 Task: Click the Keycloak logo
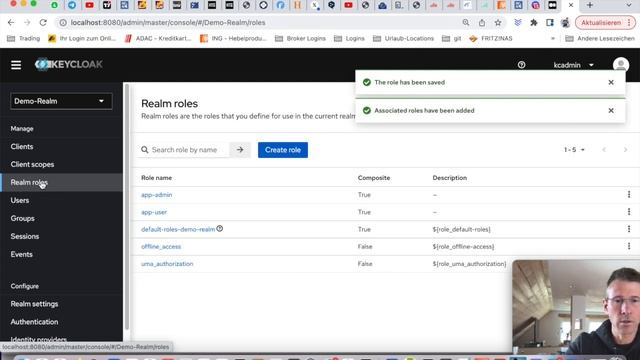[x=69, y=64]
